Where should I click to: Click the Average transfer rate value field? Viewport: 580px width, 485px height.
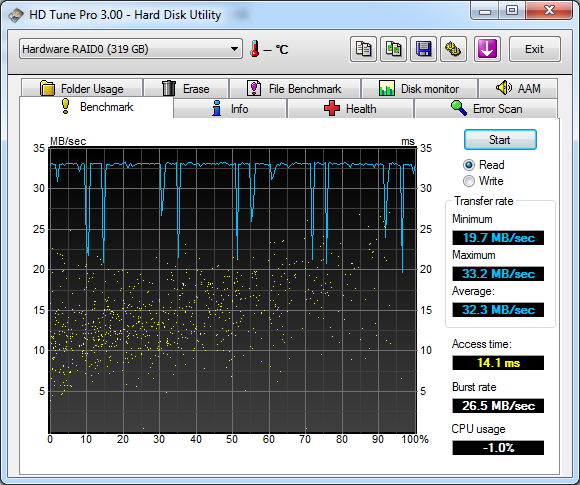click(x=498, y=310)
